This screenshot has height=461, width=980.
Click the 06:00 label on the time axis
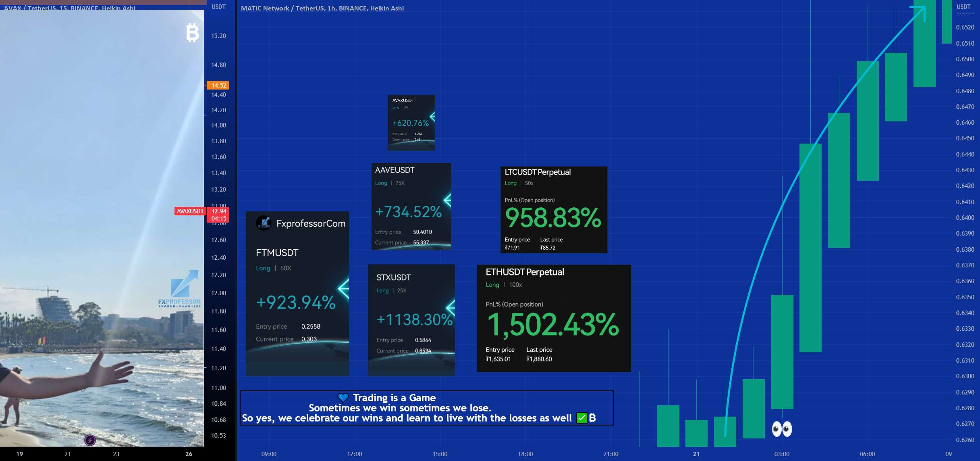point(867,454)
